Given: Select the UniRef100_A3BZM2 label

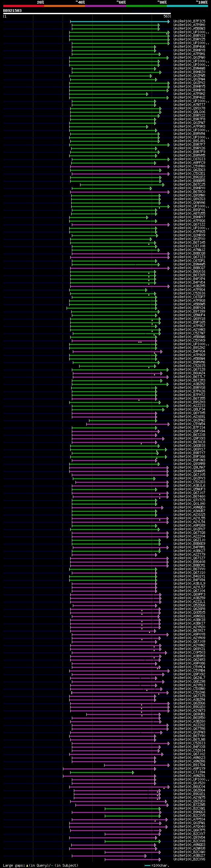Looking at the screenshot, I should tap(190, 384).
